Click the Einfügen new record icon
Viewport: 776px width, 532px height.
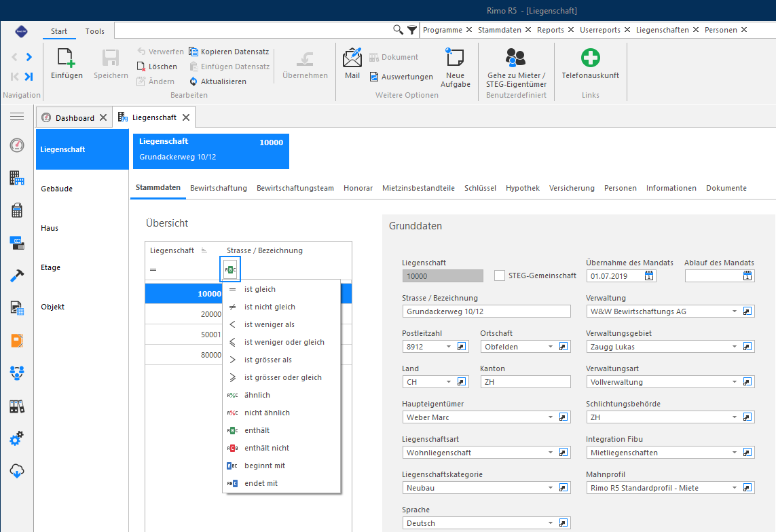67,58
